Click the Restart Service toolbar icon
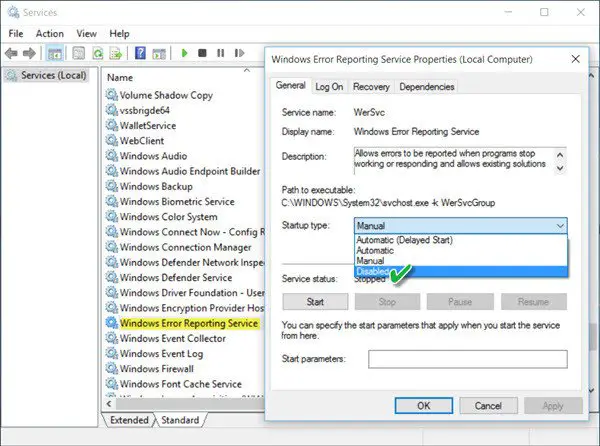This screenshot has width=600, height=446. pos(239,53)
